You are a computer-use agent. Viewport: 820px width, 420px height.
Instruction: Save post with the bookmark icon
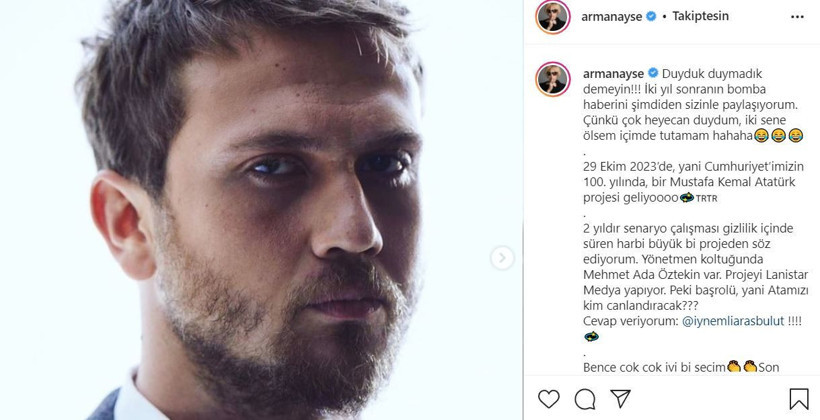799,400
